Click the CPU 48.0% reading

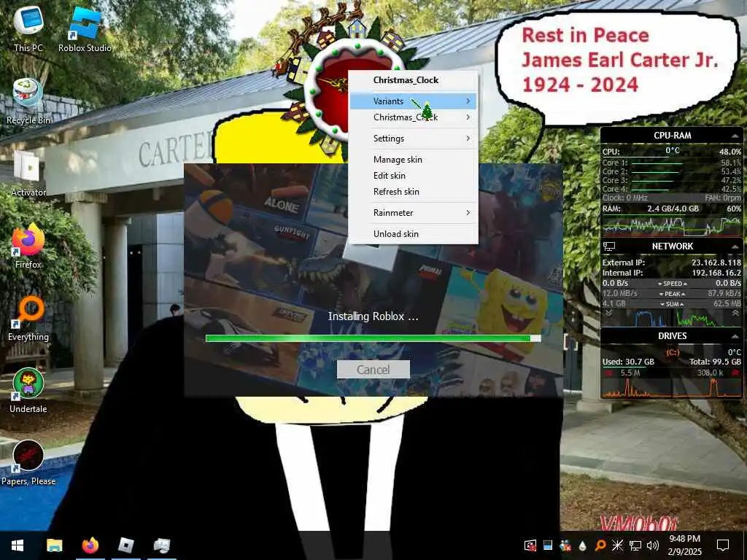(x=729, y=152)
